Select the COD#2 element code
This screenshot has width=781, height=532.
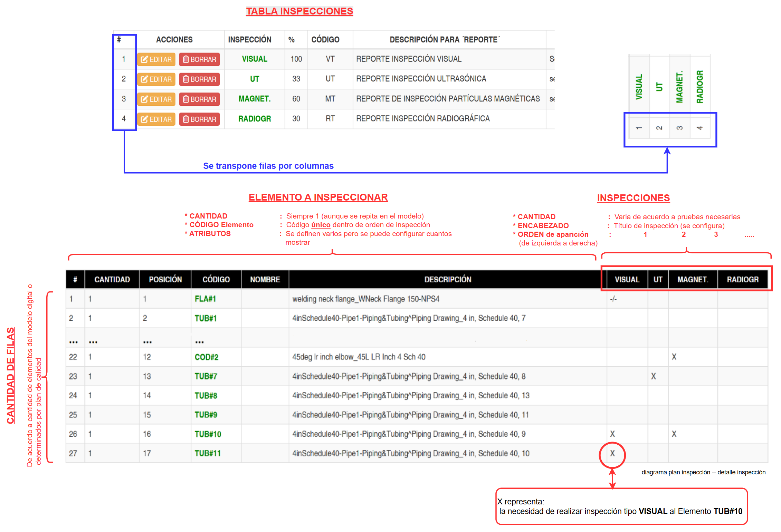tap(206, 357)
